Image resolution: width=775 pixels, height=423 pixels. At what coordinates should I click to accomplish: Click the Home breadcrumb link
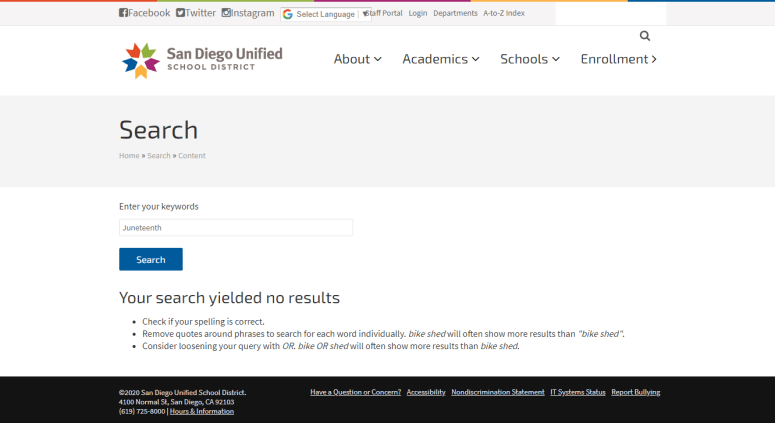pos(129,156)
